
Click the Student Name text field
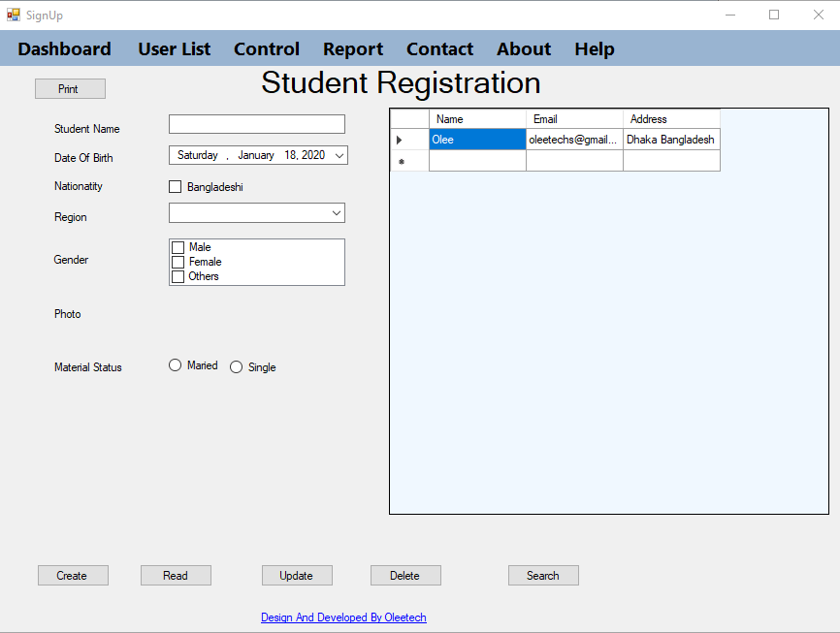pos(256,124)
